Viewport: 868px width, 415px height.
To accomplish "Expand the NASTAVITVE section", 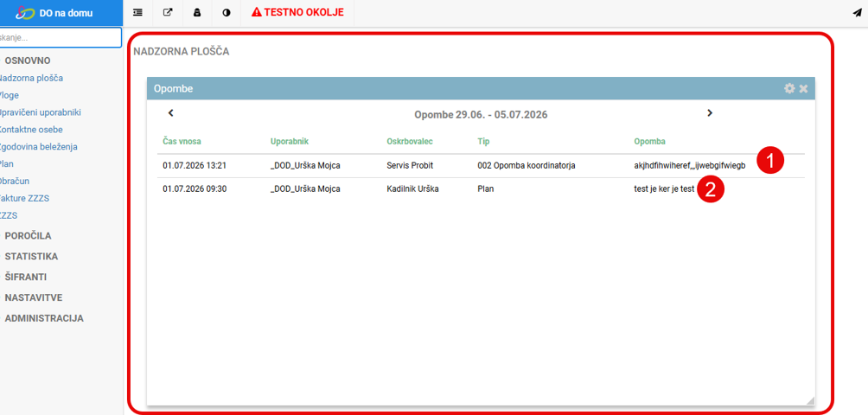I will tap(34, 297).
